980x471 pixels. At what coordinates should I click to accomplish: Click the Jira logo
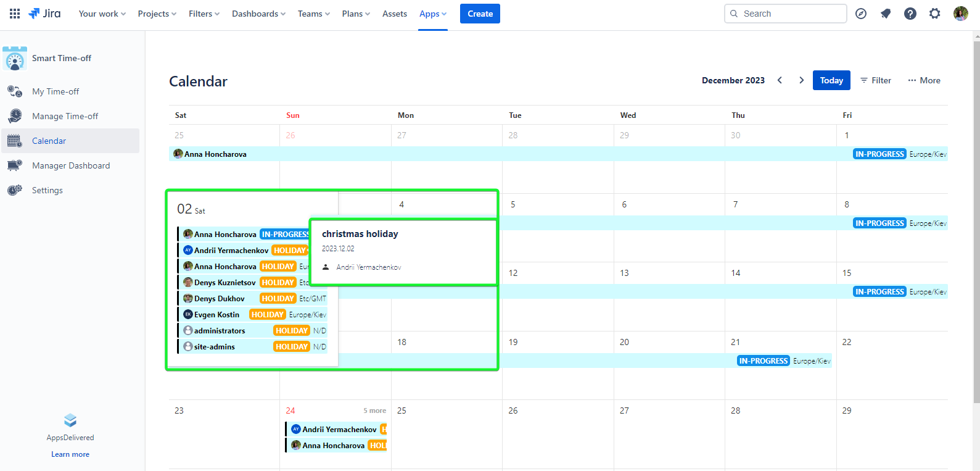pos(44,14)
